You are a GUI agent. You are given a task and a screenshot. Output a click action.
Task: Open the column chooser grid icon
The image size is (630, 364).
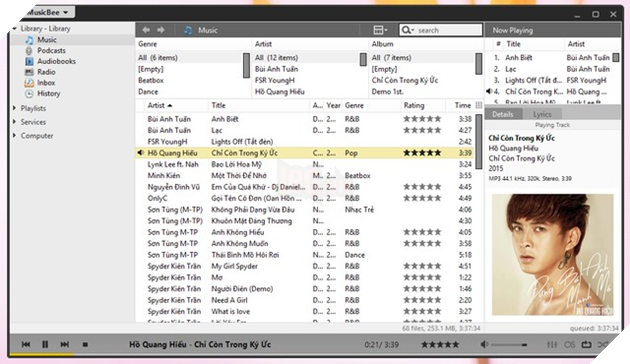pos(479,105)
